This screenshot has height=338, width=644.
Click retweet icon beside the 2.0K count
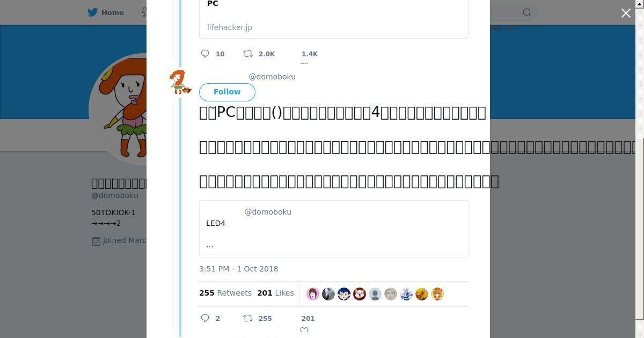pos(248,54)
